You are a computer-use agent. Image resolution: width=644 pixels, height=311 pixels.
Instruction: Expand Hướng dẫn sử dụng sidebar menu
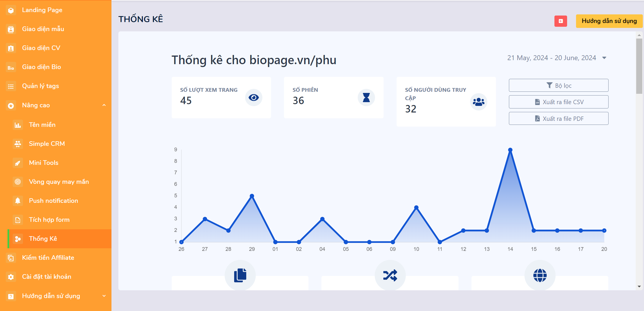click(x=104, y=296)
